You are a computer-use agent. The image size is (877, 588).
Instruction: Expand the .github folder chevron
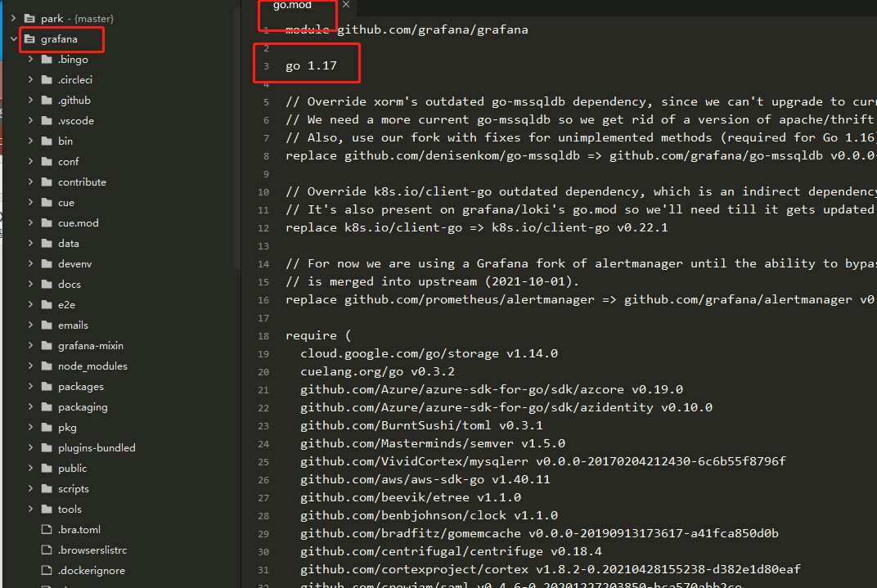coord(31,100)
